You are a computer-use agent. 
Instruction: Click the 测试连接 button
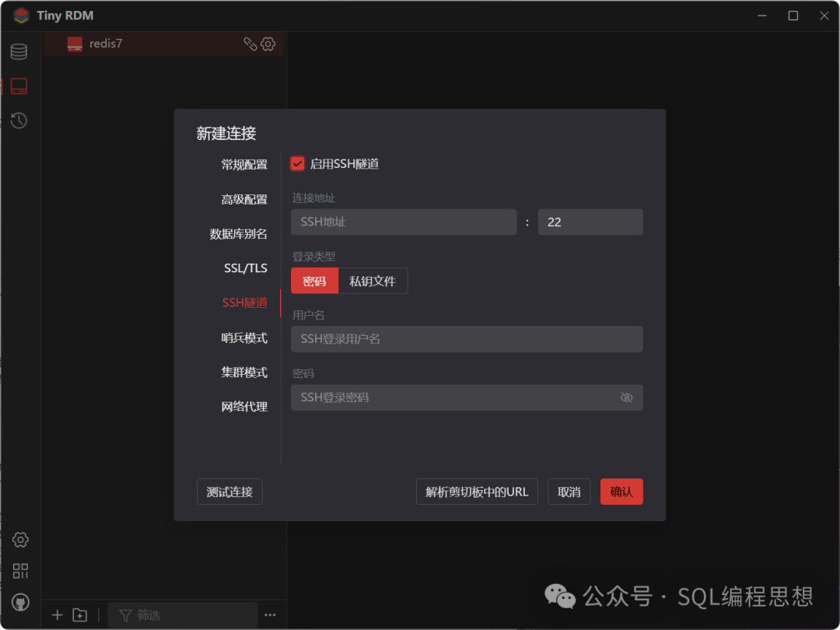pos(229,492)
